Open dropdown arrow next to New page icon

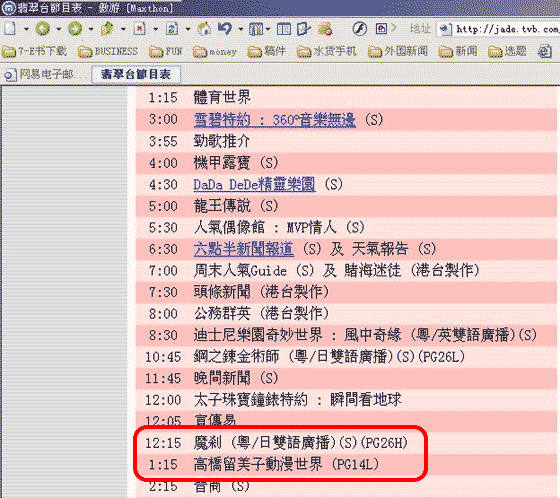[x=26, y=29]
